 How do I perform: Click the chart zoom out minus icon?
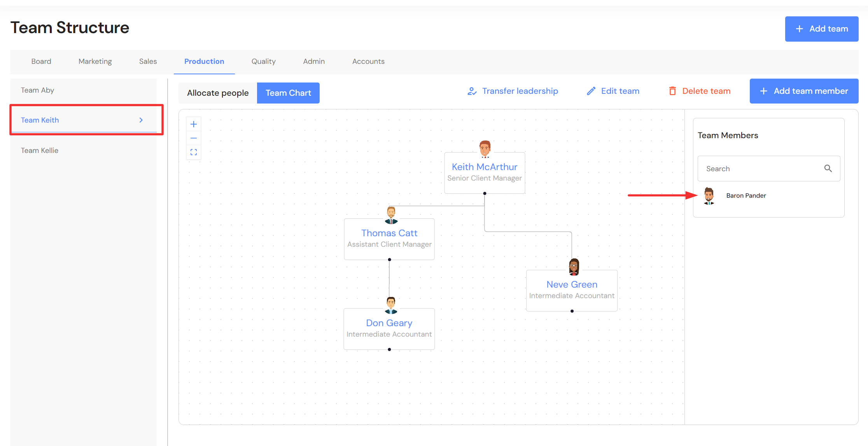tap(194, 138)
